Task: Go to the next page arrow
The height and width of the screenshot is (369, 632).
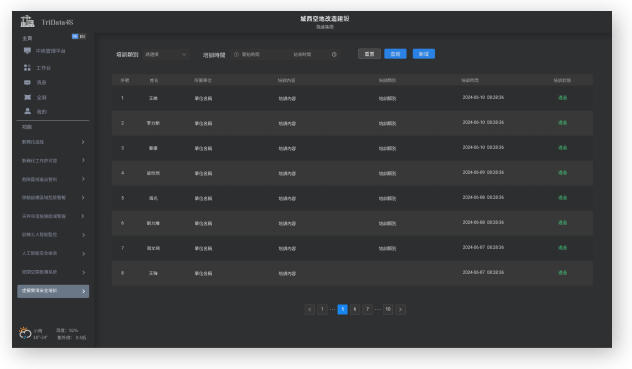Action: 400,309
